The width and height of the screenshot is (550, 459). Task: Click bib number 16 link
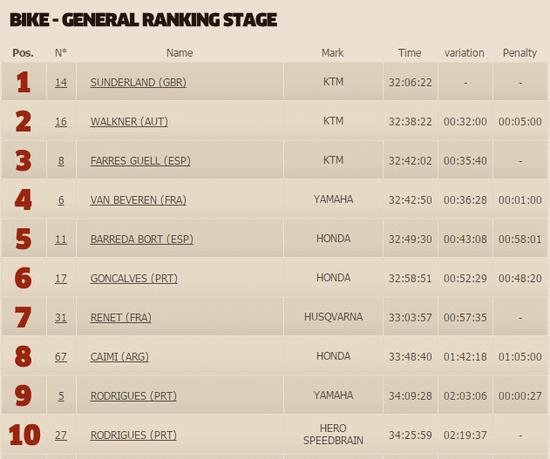pos(61,122)
